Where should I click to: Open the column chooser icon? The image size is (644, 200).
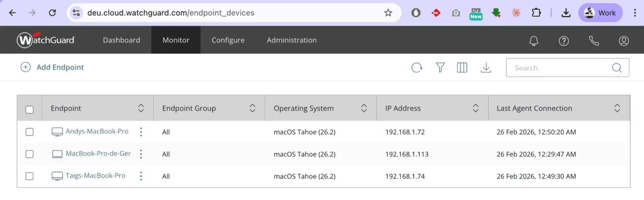click(462, 67)
